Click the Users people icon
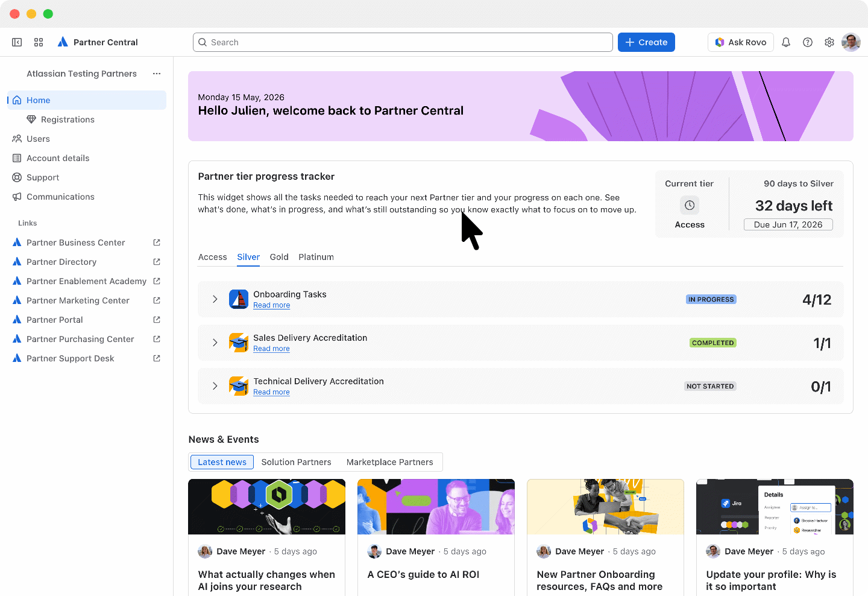 tap(17, 139)
